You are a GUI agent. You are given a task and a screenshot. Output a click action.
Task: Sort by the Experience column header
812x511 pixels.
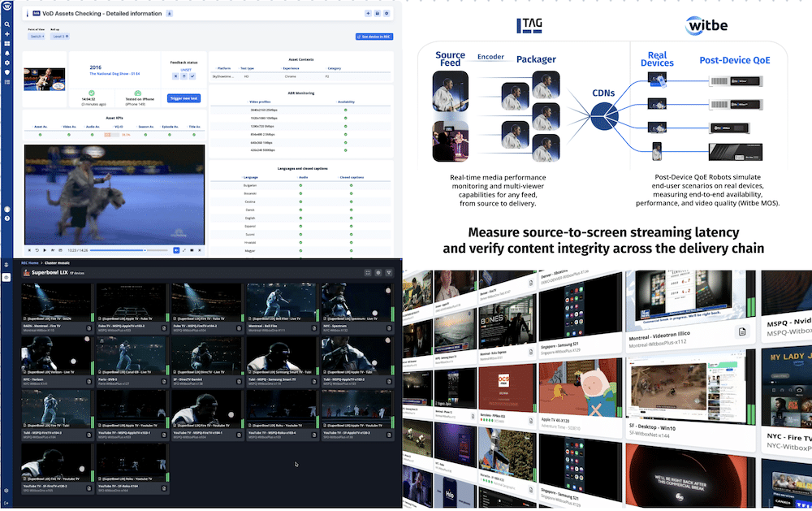click(x=291, y=68)
